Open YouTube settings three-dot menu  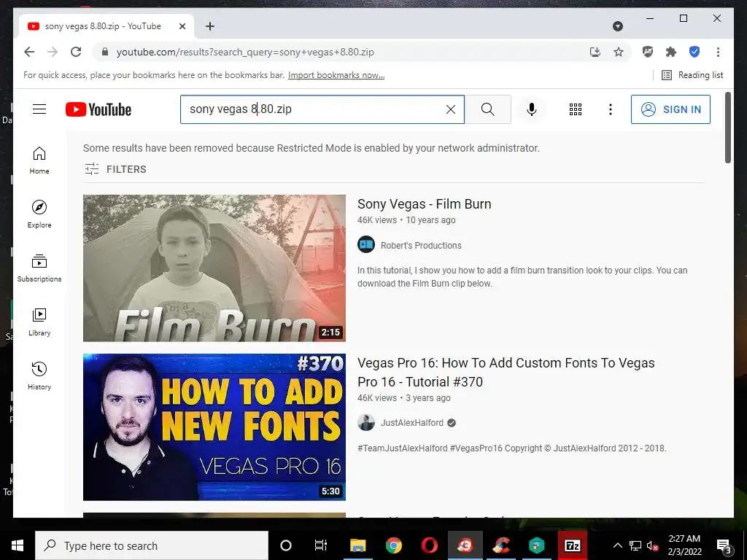coord(611,109)
